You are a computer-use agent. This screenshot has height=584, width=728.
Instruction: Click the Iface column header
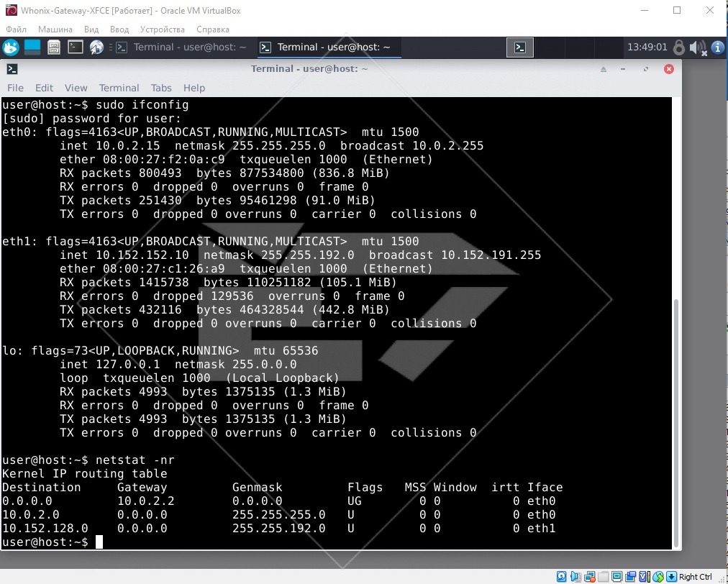[x=545, y=488]
